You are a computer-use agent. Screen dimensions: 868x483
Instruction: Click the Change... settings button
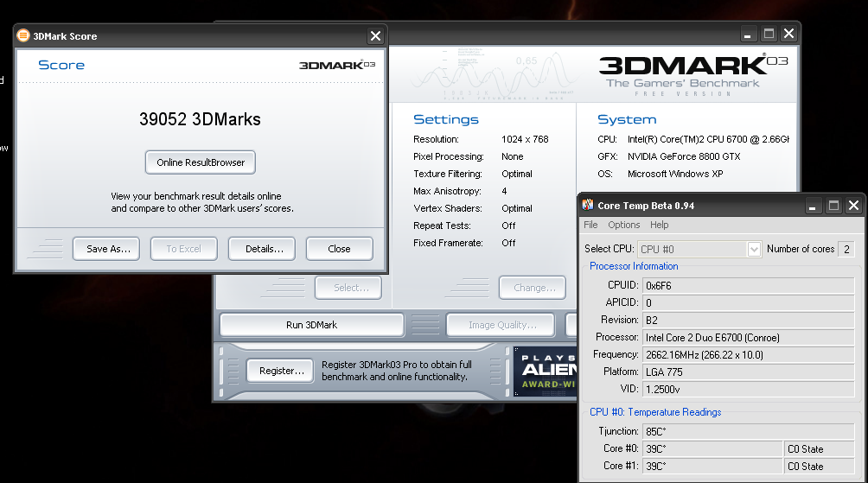(532, 288)
